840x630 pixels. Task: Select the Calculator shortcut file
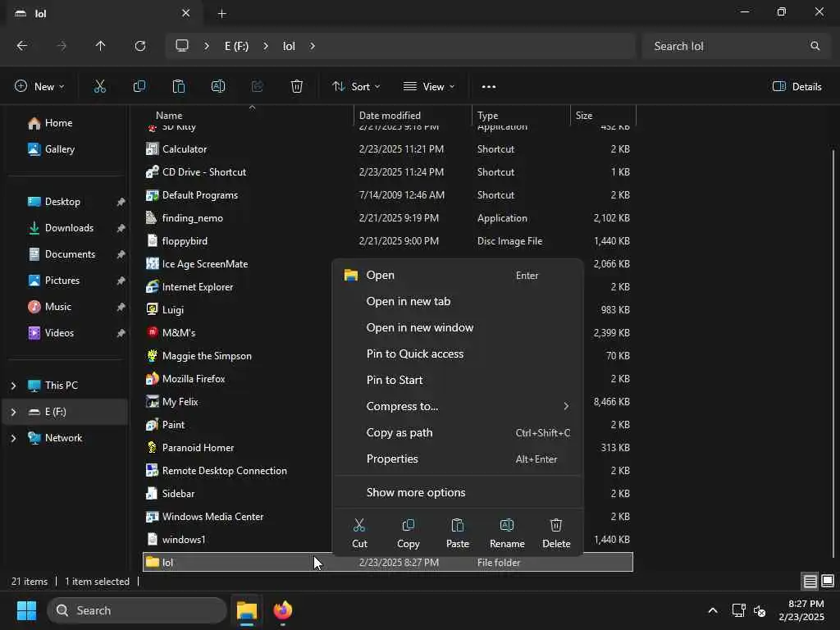388,149
